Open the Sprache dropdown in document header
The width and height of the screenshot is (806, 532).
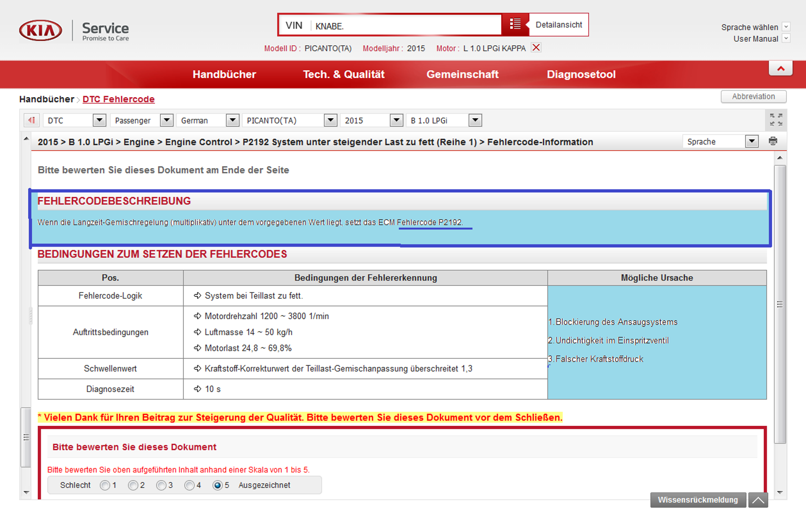752,141
